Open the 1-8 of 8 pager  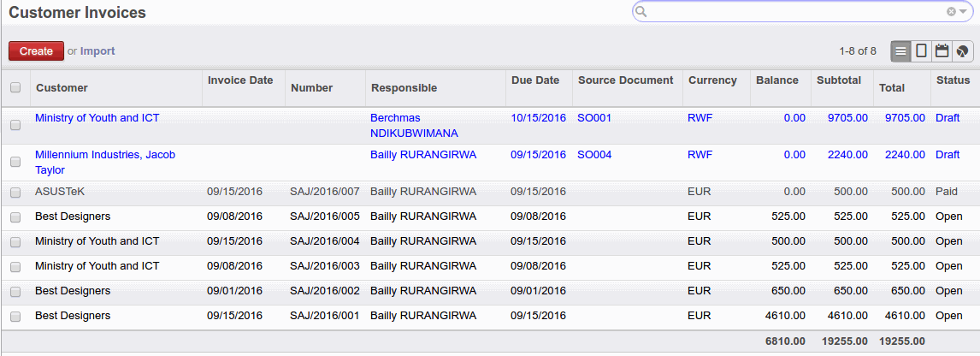tap(858, 51)
